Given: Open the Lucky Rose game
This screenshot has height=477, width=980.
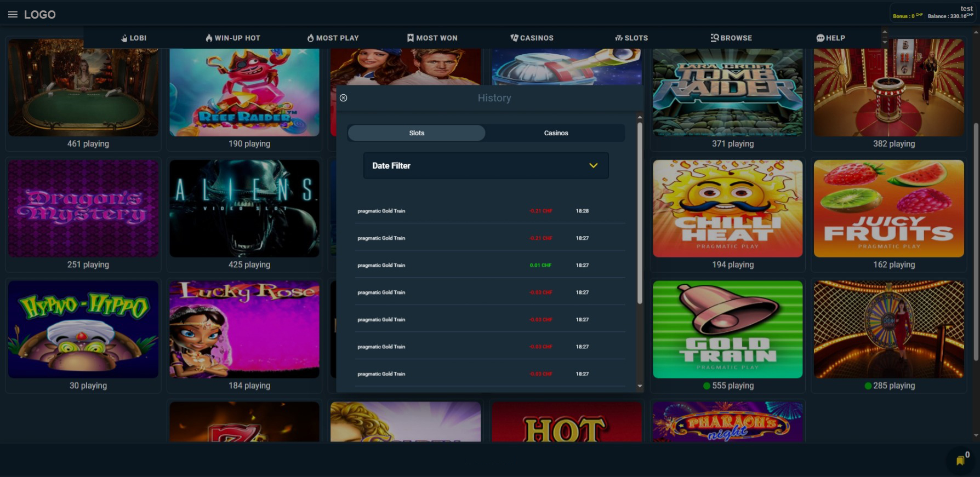Looking at the screenshot, I should tap(244, 329).
